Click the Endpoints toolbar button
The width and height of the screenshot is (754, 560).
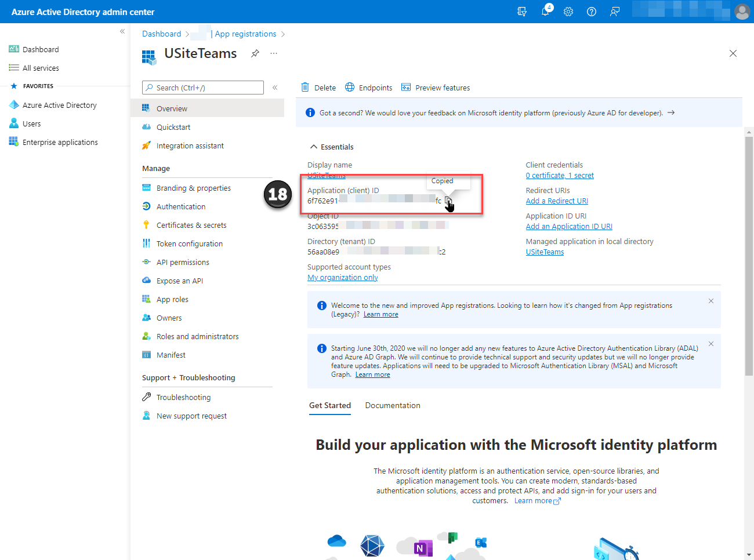[x=369, y=88]
